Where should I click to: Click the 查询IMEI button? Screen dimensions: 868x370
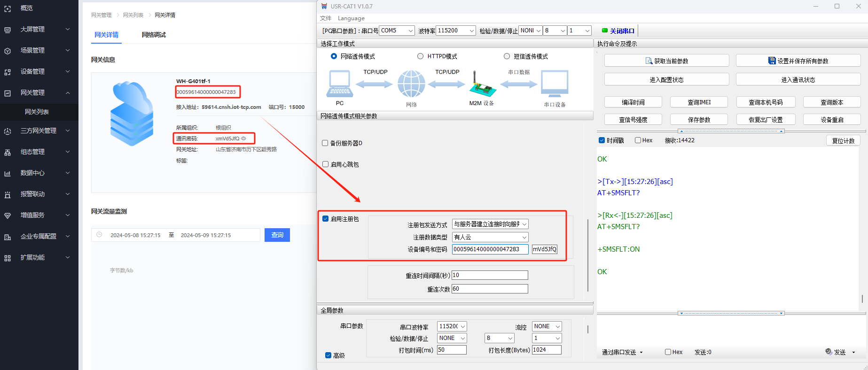point(699,102)
